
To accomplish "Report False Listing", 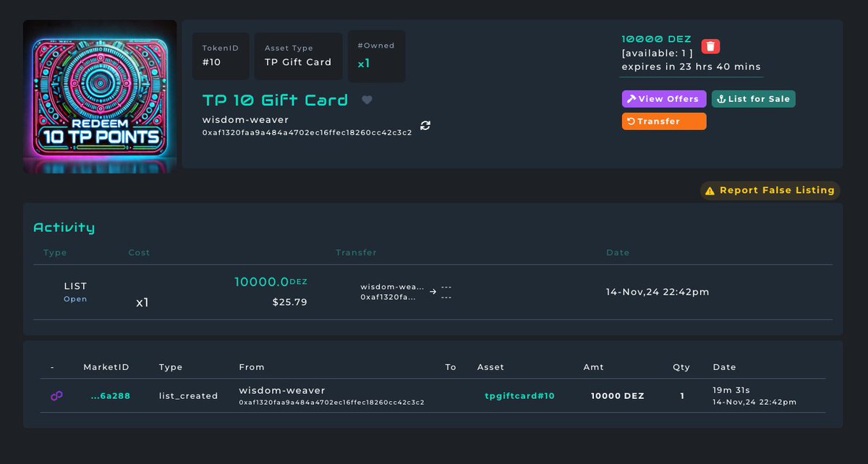I will [770, 190].
